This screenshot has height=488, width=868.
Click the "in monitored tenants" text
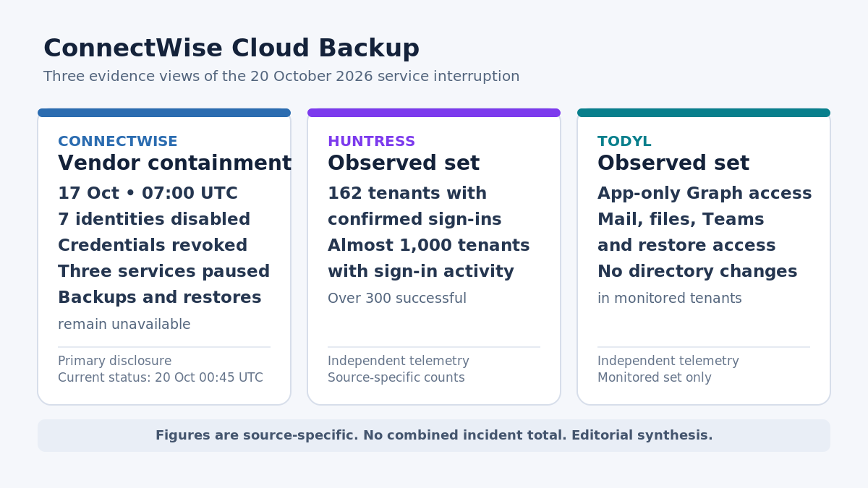click(670, 299)
